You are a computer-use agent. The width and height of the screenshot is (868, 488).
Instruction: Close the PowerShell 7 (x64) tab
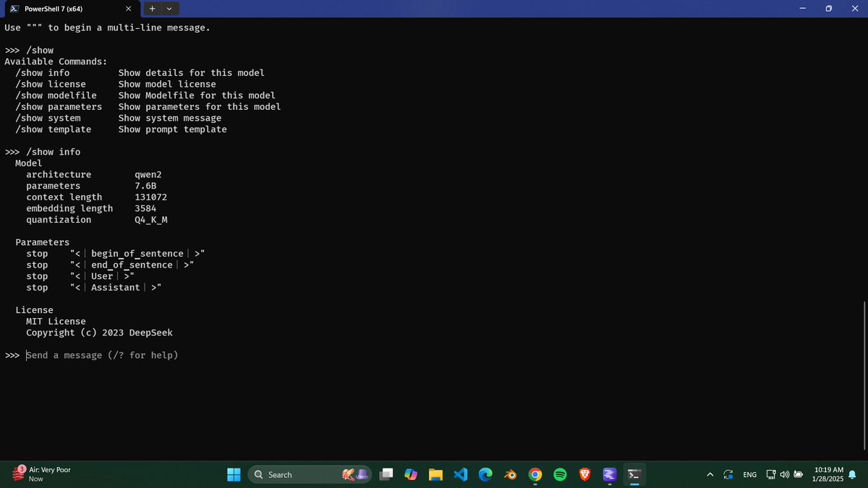tap(127, 9)
